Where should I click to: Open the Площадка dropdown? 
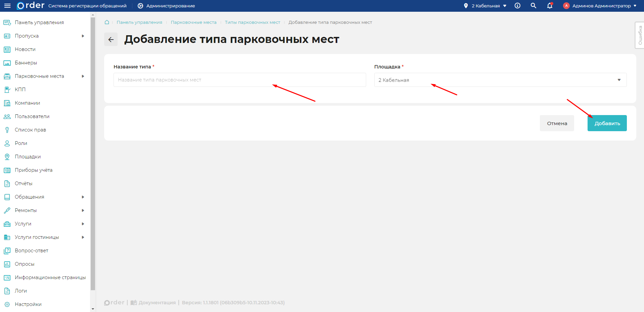[619, 80]
